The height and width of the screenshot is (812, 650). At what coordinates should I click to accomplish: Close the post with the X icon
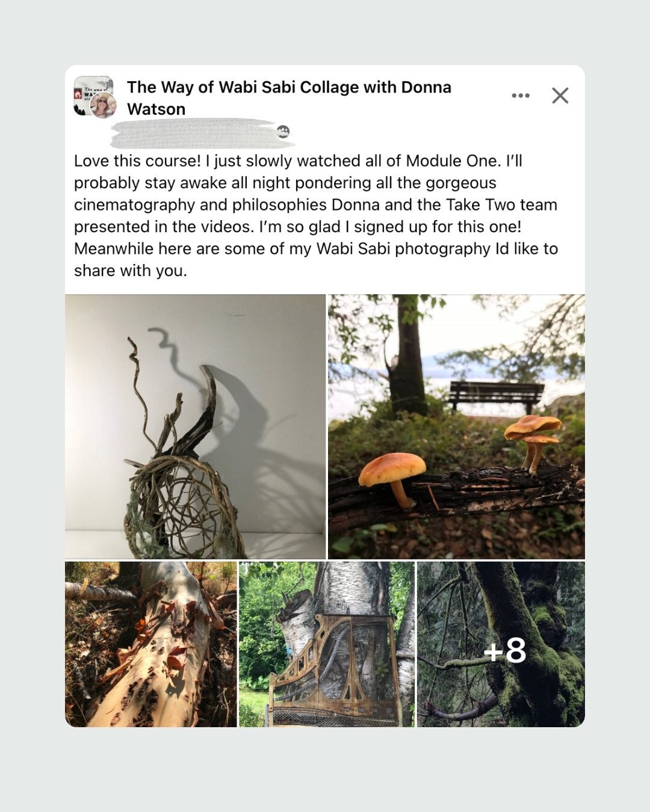pyautogui.click(x=560, y=96)
